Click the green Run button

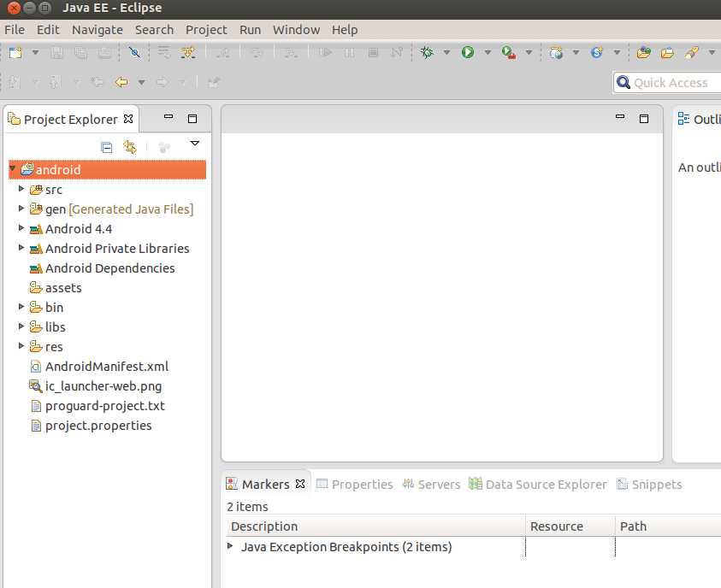click(x=468, y=52)
